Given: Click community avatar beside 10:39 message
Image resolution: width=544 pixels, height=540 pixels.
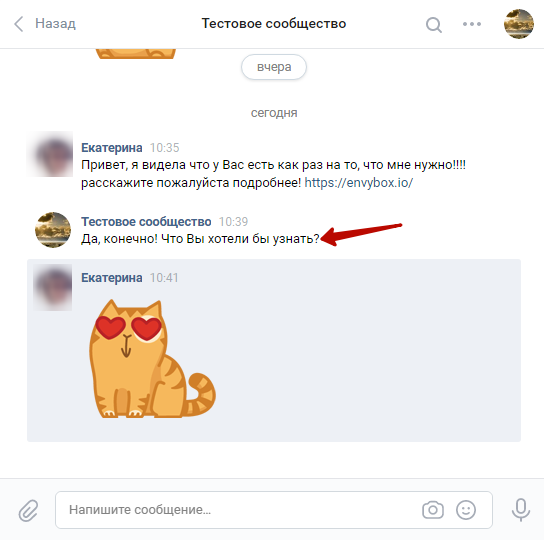Looking at the screenshot, I should click(x=53, y=230).
